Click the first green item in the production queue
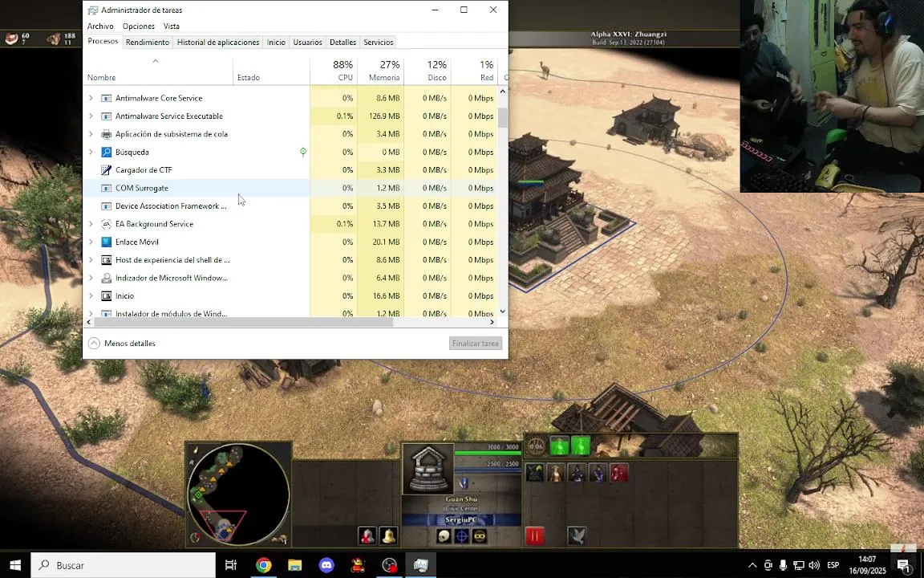 click(x=559, y=446)
